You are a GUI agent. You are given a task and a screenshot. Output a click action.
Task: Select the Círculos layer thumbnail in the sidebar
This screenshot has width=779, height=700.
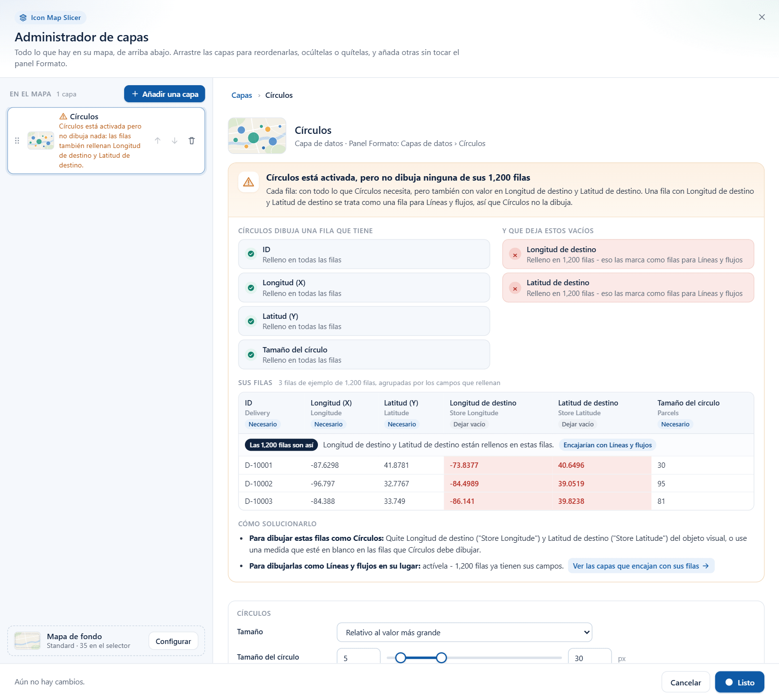(41, 141)
